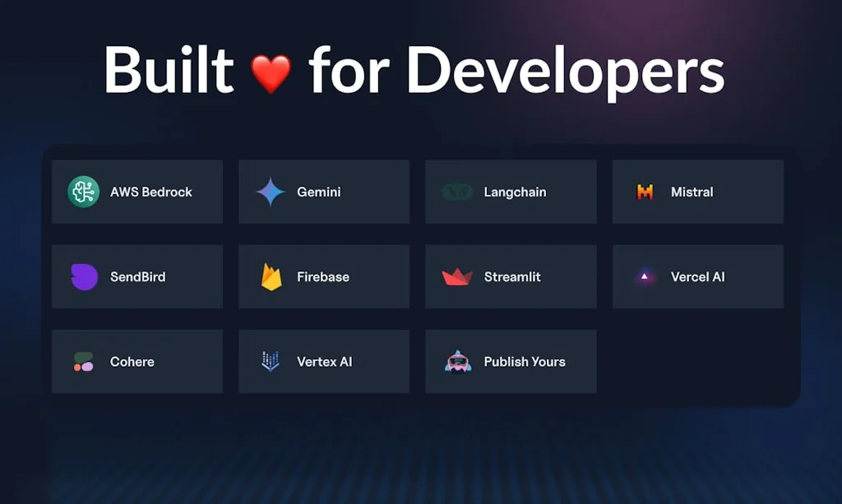
Task: Click the AWS Bedrock brain icon
Action: [x=83, y=192]
